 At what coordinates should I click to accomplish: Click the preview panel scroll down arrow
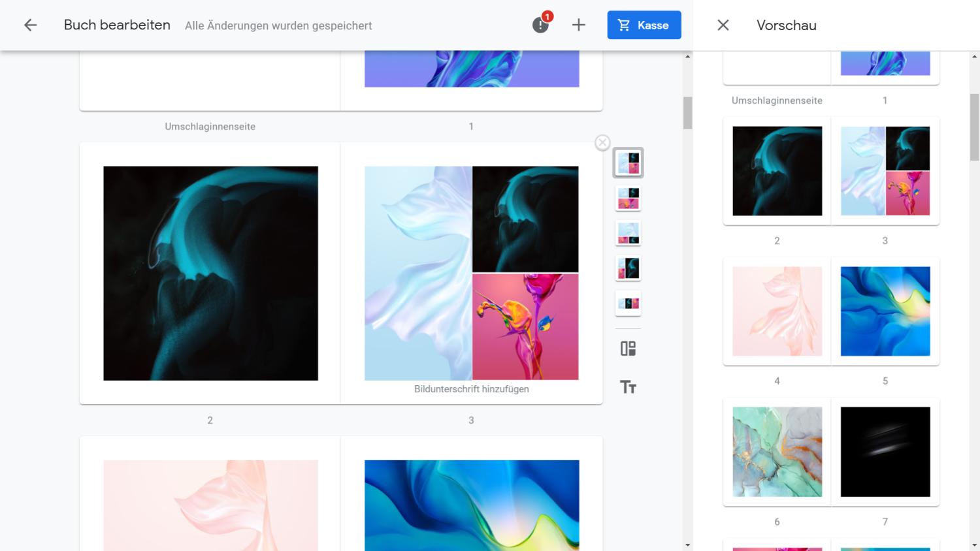[x=974, y=545]
